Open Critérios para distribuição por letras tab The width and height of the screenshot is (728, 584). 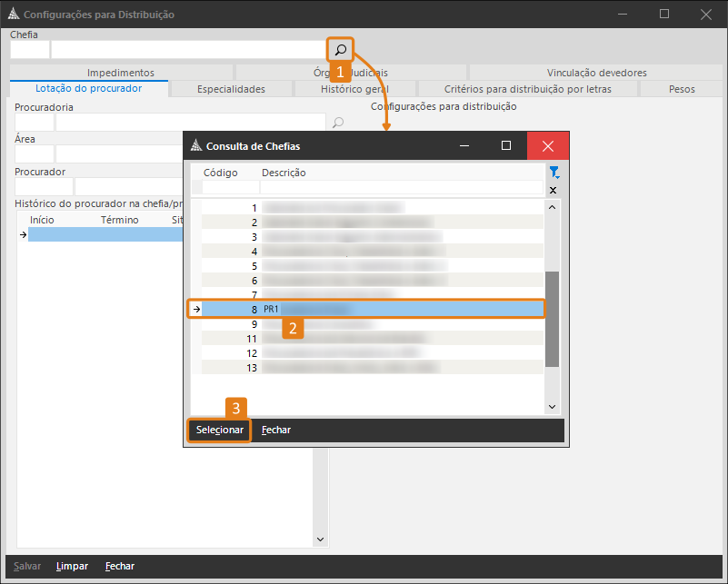(x=527, y=89)
